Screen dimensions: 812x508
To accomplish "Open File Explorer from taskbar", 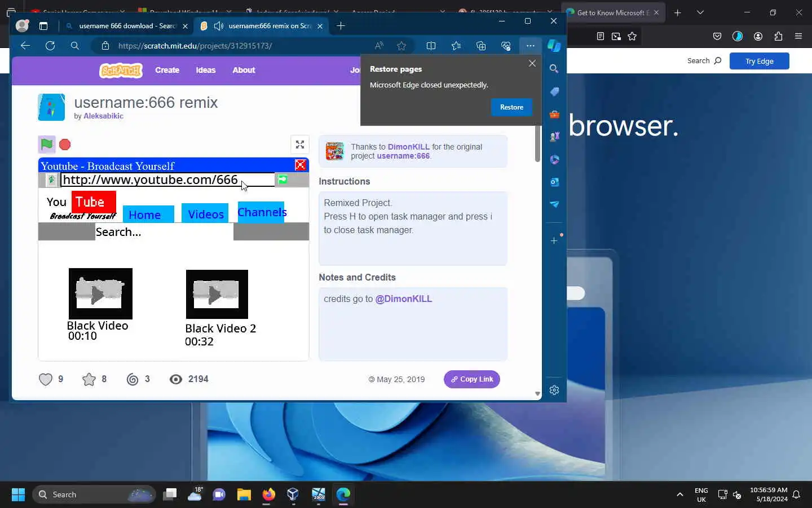I will click(x=244, y=494).
